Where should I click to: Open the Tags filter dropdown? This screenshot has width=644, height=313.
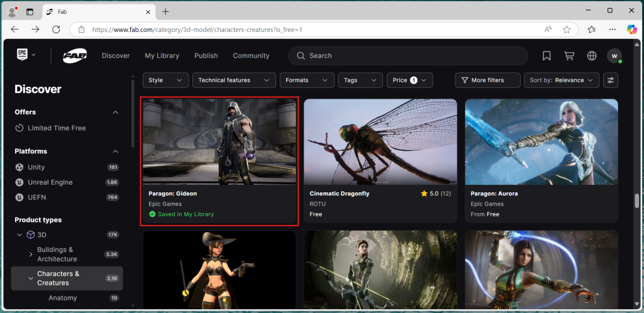(x=360, y=80)
